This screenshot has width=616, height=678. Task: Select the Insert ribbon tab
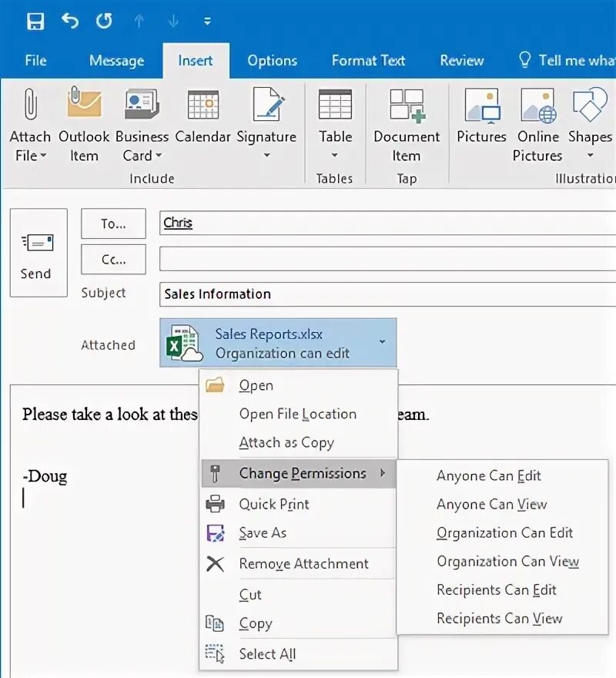pyautogui.click(x=196, y=61)
